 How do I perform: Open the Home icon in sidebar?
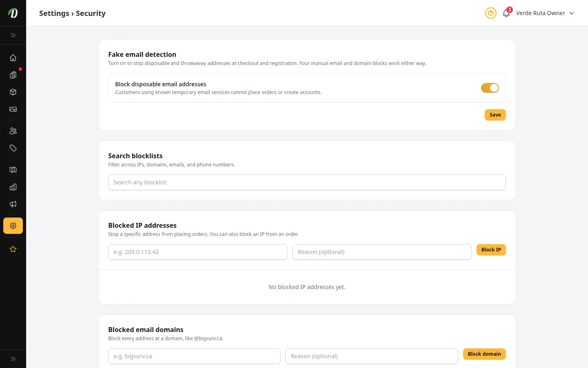click(13, 58)
